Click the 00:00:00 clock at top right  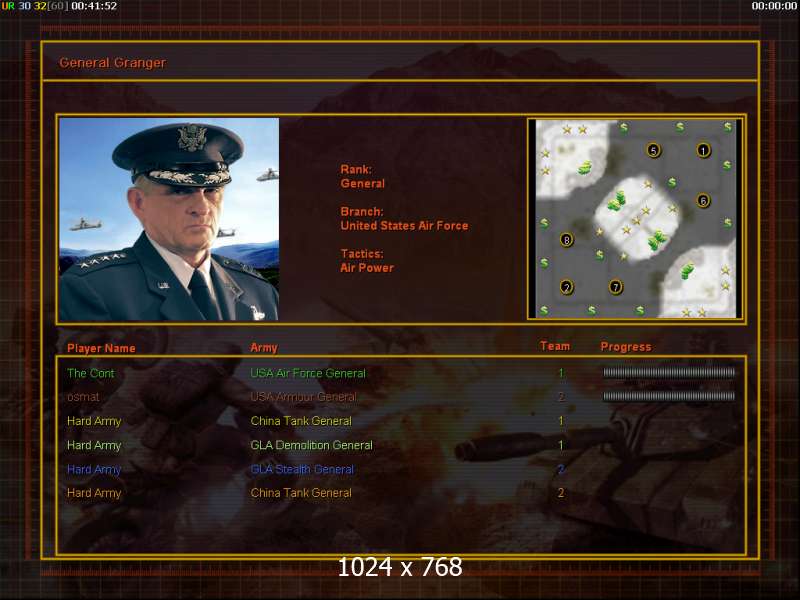[x=774, y=6]
